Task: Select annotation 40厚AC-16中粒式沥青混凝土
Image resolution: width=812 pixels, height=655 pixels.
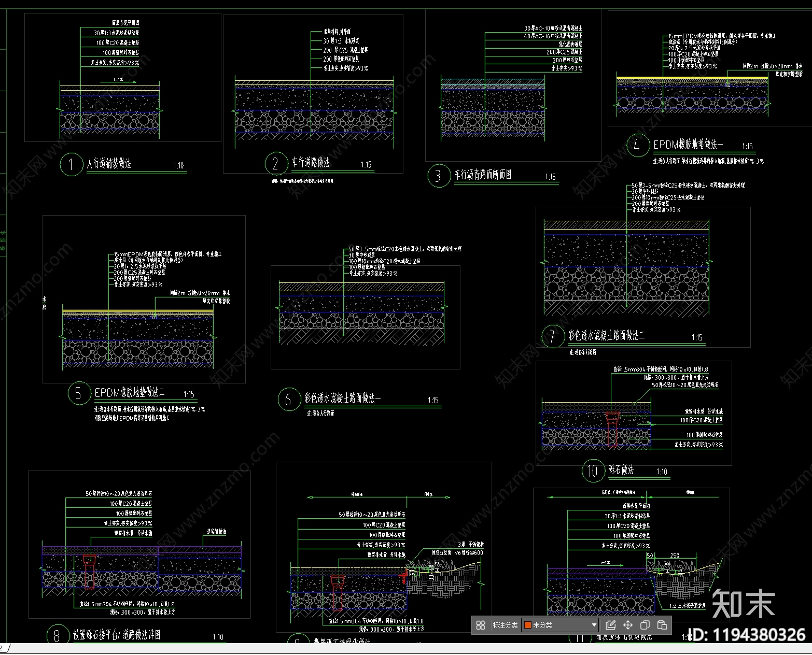Action: click(x=553, y=36)
